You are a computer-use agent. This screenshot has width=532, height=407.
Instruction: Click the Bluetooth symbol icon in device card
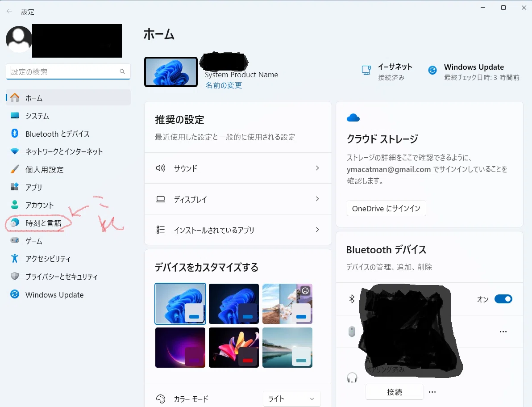352,299
